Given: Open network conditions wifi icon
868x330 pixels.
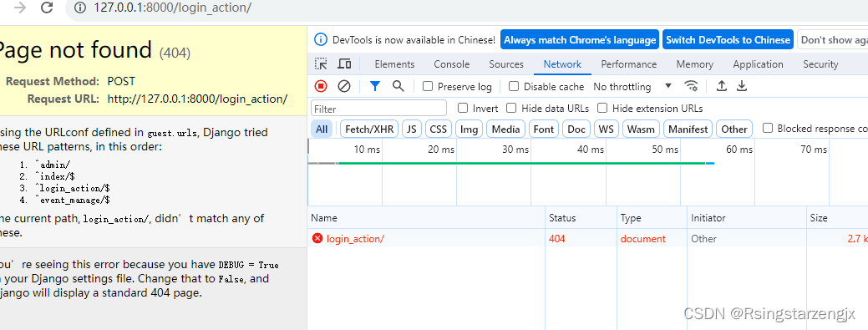Looking at the screenshot, I should click(x=691, y=86).
